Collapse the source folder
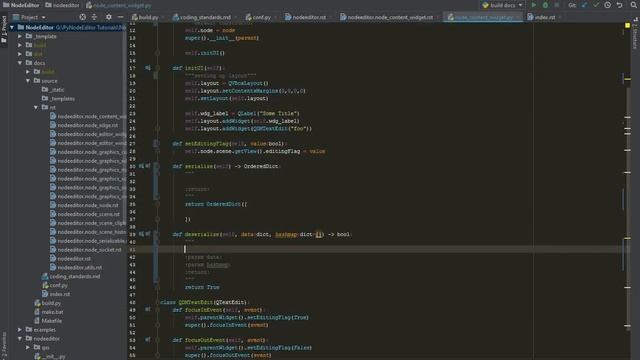 point(28,81)
